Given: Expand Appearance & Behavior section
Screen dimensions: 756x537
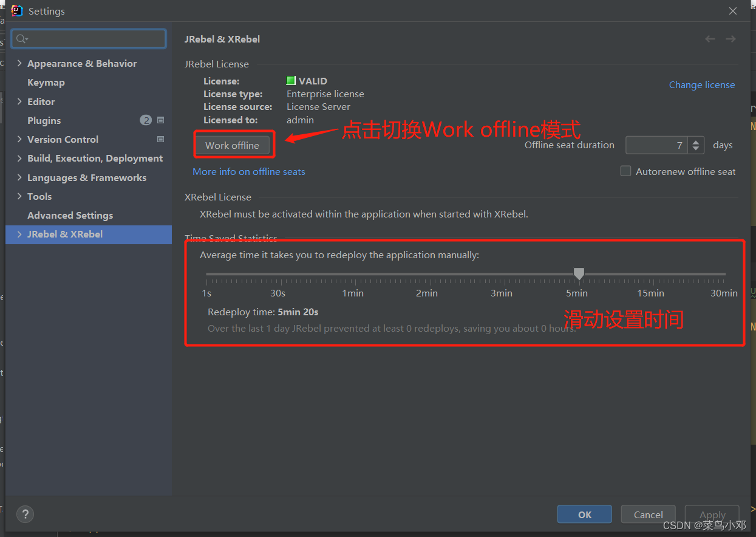Looking at the screenshot, I should (19, 63).
